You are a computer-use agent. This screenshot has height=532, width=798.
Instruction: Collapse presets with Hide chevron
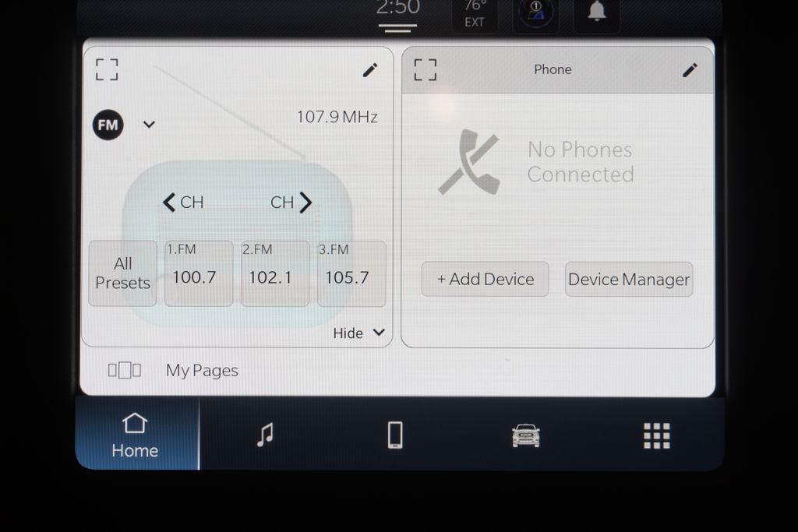(x=358, y=333)
